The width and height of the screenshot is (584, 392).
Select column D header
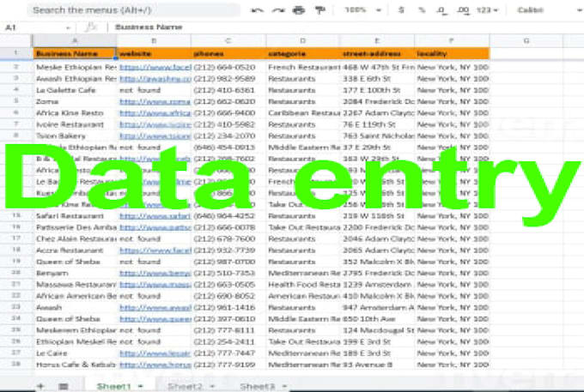[302, 40]
